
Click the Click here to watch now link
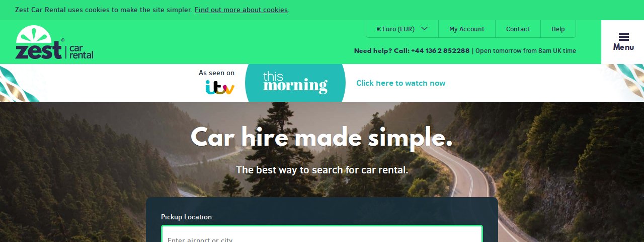[400, 83]
